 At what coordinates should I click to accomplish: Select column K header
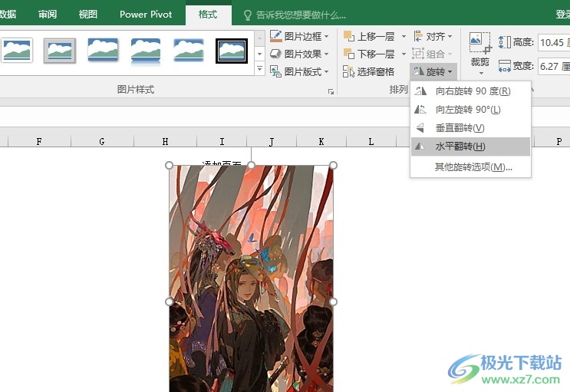(321, 141)
